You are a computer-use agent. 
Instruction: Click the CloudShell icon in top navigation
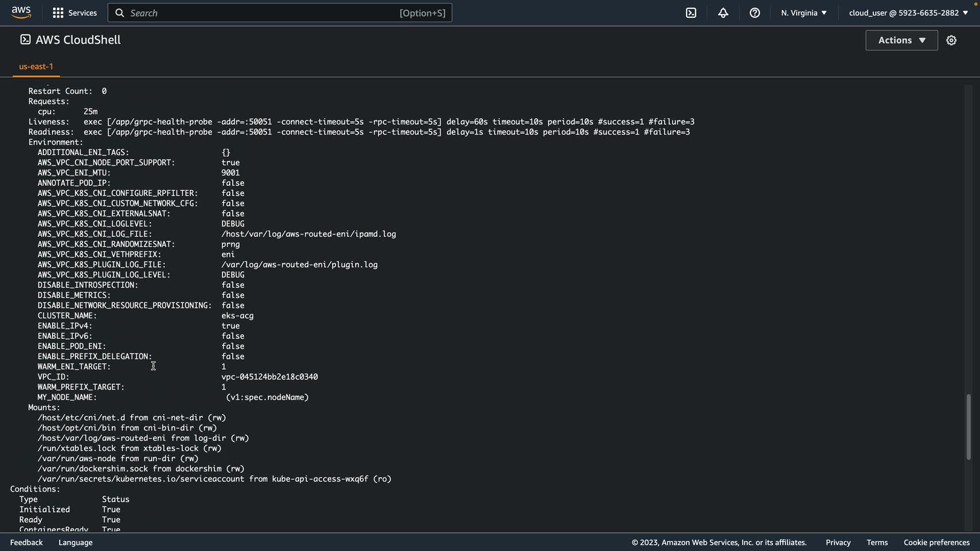pos(691,13)
